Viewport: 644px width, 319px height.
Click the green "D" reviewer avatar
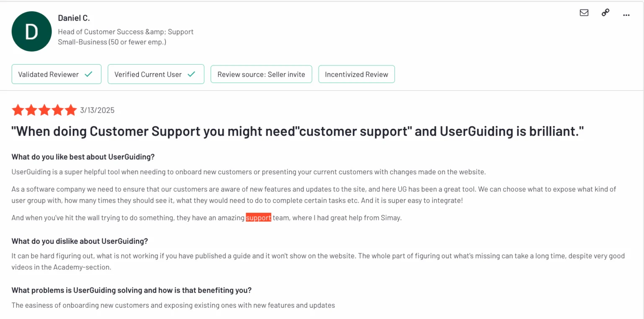(x=31, y=31)
